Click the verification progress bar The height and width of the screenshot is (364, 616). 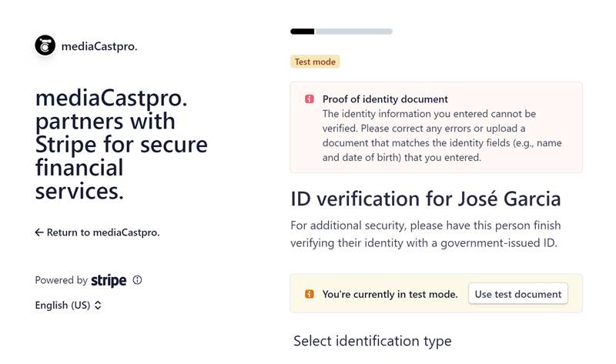pos(341,32)
